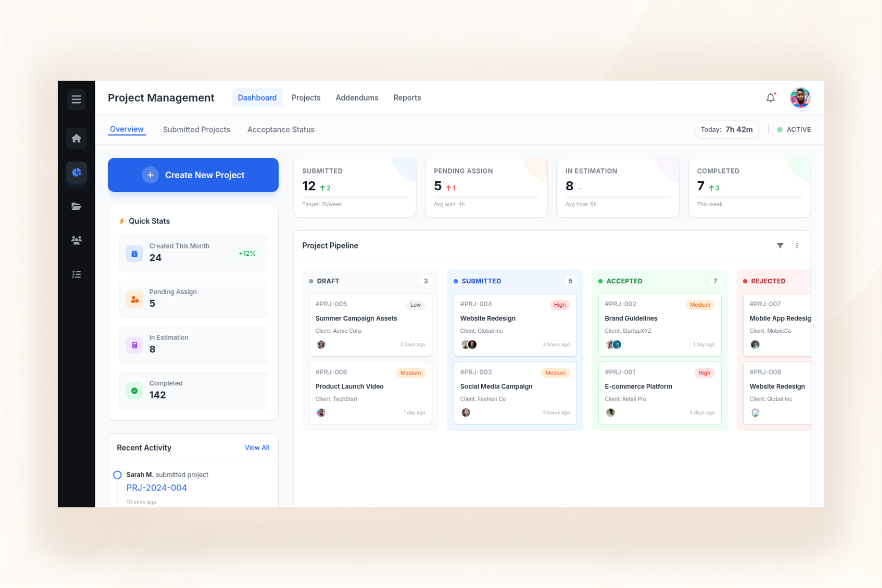Click assignee avatar on Product Launch Video

tap(321, 412)
